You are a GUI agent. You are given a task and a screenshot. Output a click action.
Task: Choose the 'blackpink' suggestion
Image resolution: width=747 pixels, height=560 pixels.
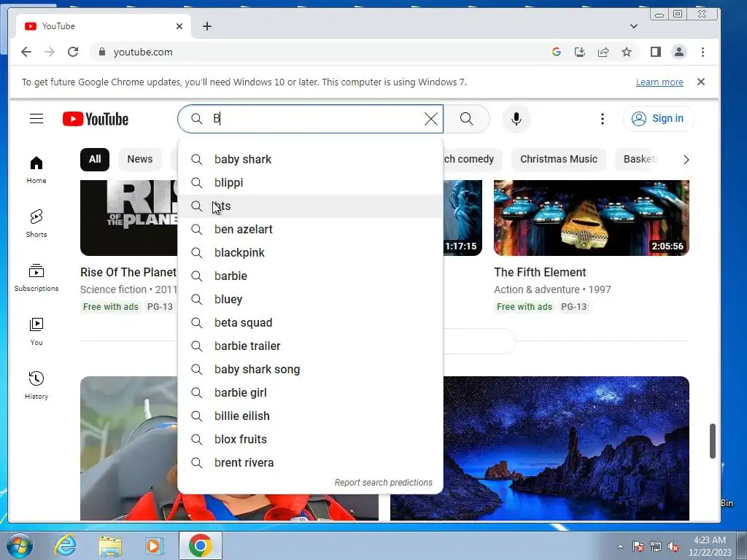310,252
